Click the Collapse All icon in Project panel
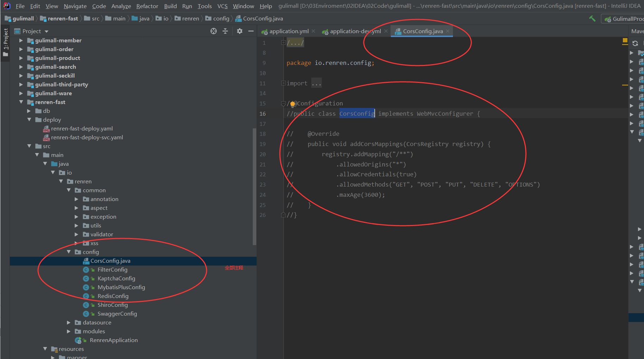This screenshot has height=359, width=644. (x=225, y=31)
